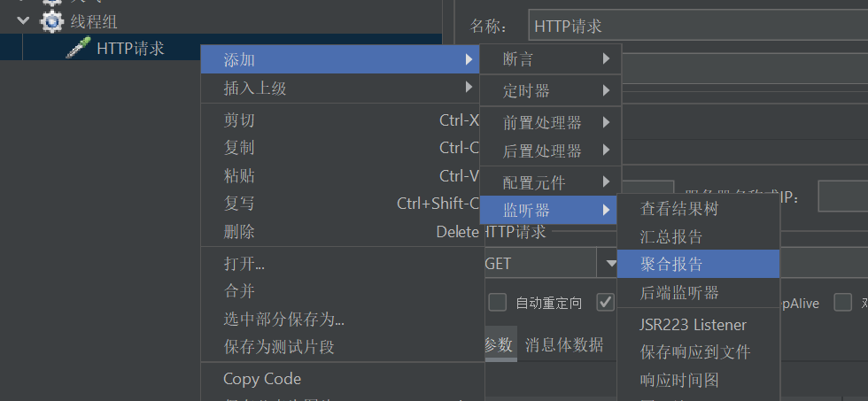Open the 前置处理器 submenu
Viewport: 868px width, 401px height.
(550, 121)
